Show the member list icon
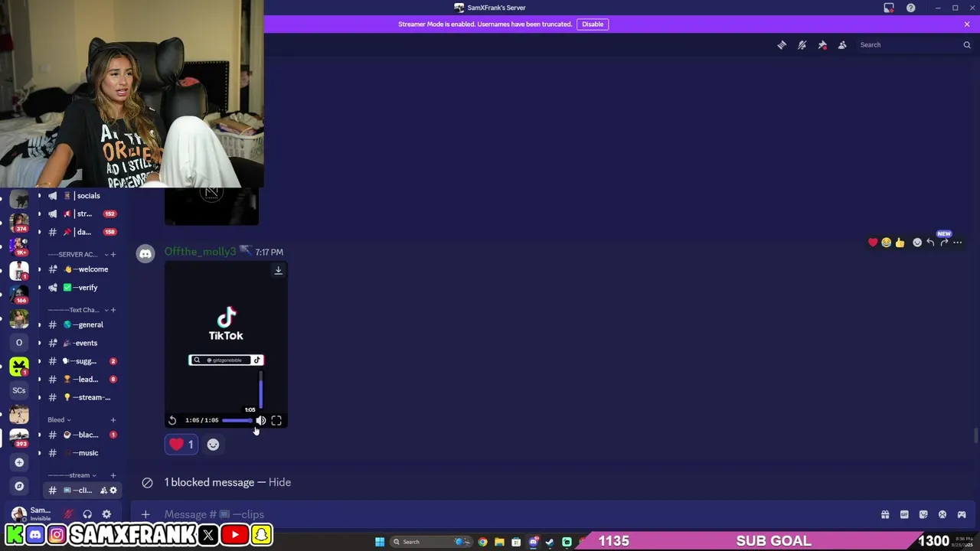The height and width of the screenshot is (551, 980). point(842,45)
